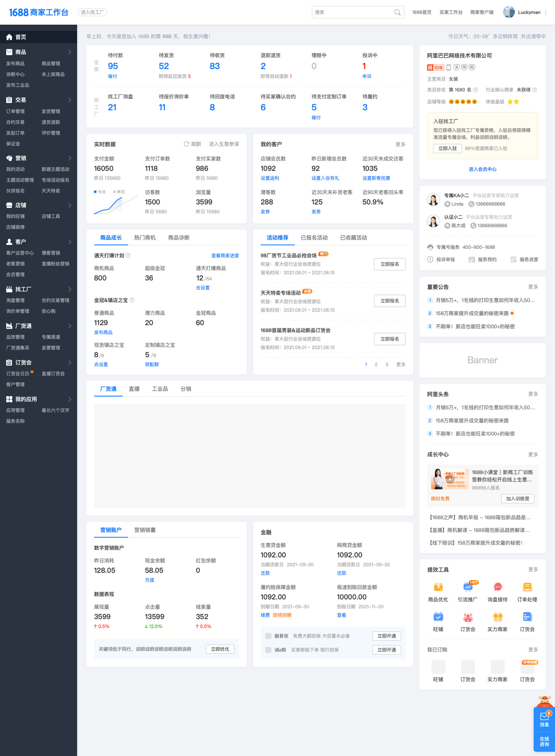
Task: Expand the 厂货通 sidebar section chevron
Action: [x=70, y=326]
